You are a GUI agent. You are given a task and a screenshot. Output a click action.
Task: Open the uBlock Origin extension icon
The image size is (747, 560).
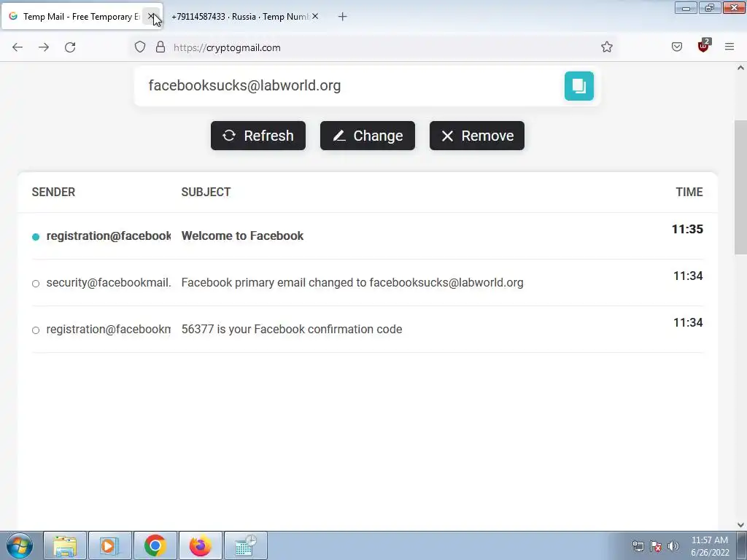(x=704, y=46)
